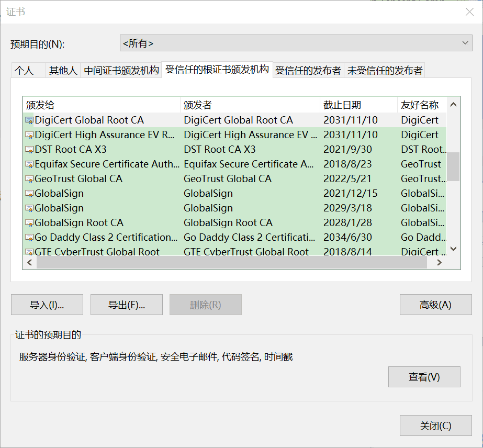Click certificate icon of GlobalSign expiring 2021/12/15
Screen dimensions: 483x448
[x=29, y=194]
